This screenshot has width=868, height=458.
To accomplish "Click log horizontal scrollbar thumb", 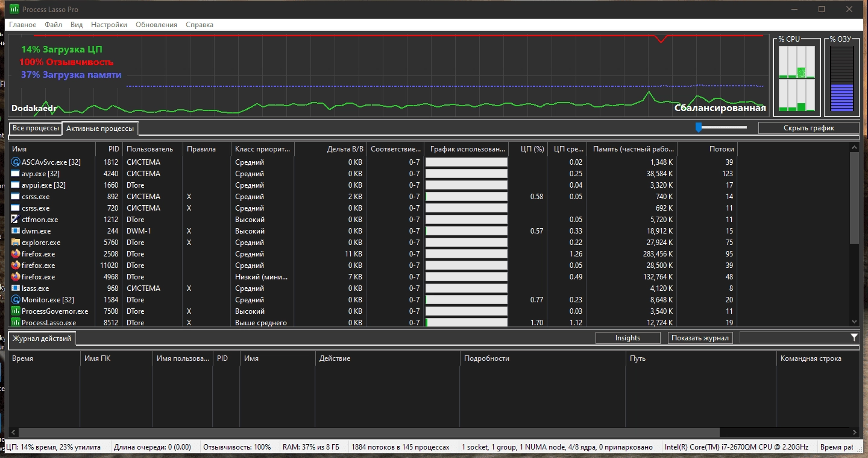I will 369,433.
